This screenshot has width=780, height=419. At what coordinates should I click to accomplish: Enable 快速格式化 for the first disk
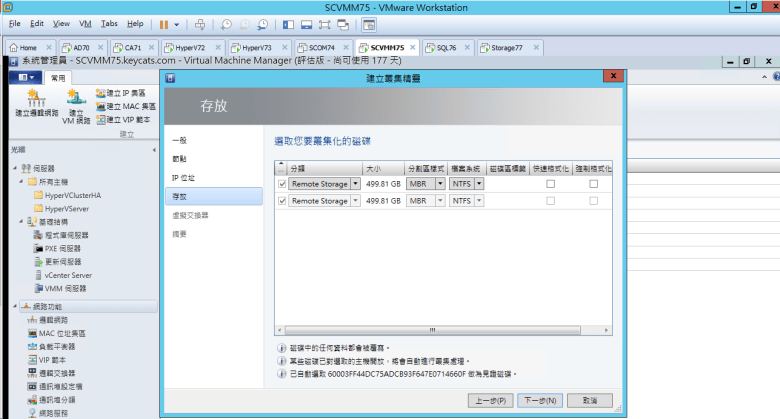click(550, 184)
